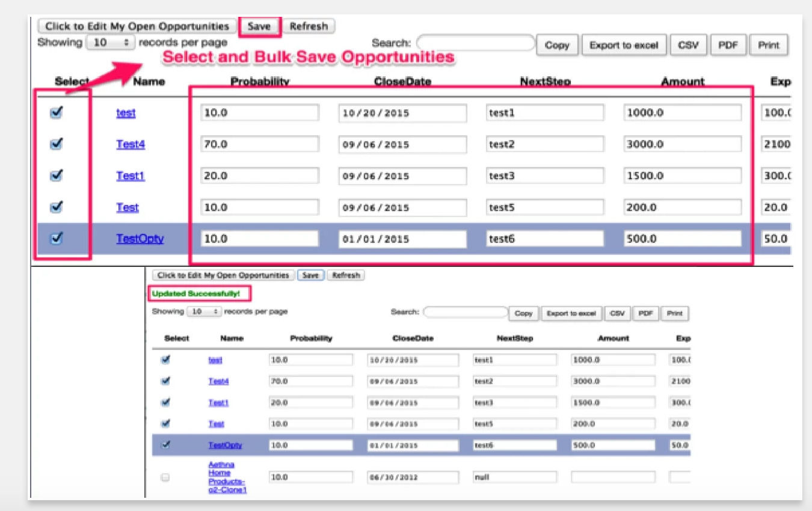Edit Amount field 3000.0 in upper view
This screenshot has width=812, height=511.
[683, 144]
